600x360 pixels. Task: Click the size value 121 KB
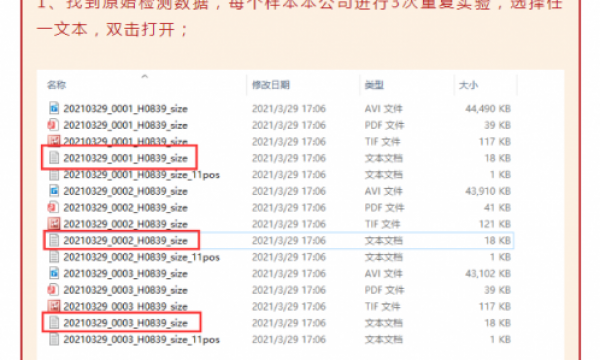pyautogui.click(x=495, y=224)
